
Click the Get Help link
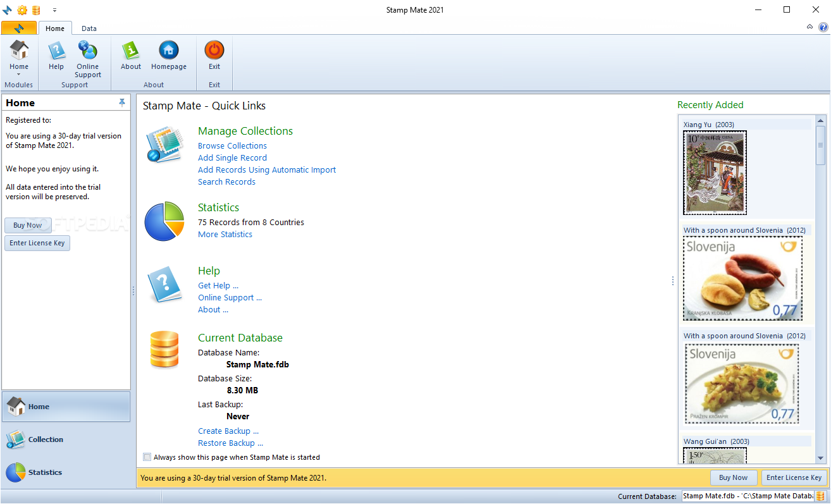[218, 285]
